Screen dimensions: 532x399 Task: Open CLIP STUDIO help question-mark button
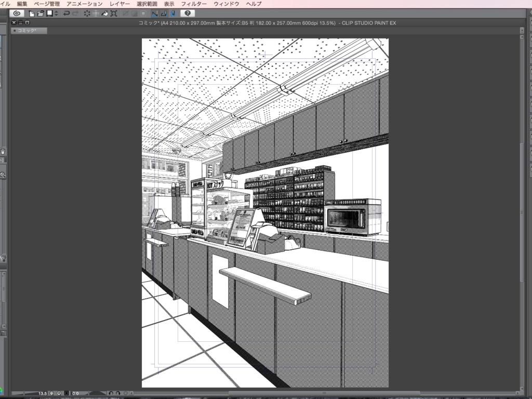[x=188, y=13]
